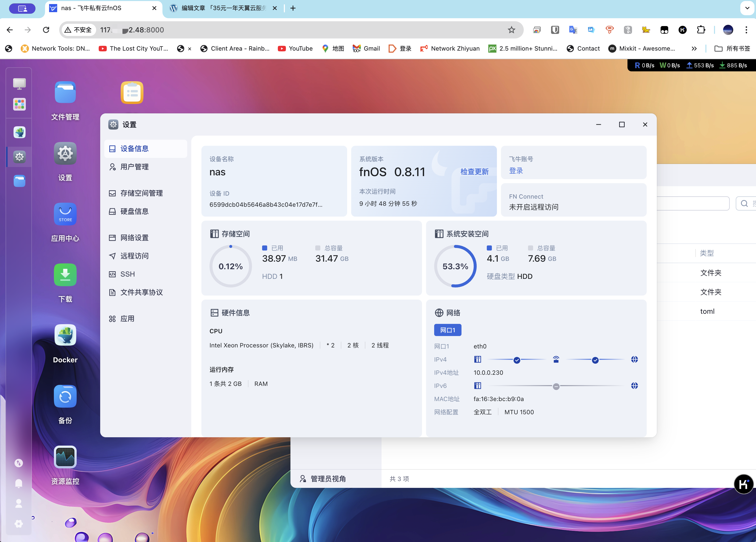The width and height of the screenshot is (756, 542).
Task: Launch the 资源监控 resource monitor icon
Action: click(65, 457)
